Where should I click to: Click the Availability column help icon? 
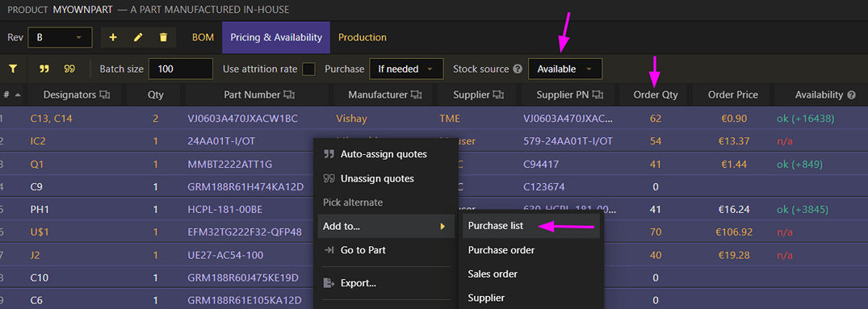852,95
